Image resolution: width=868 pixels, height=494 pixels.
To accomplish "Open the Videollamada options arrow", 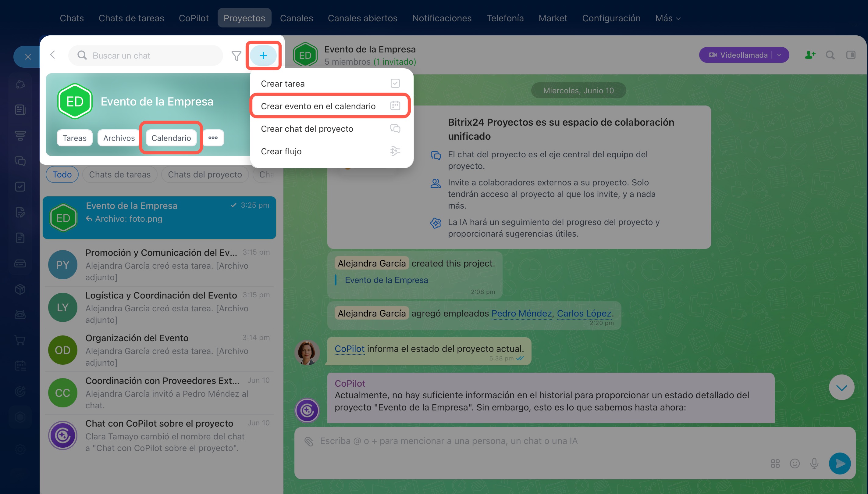I will pyautogui.click(x=779, y=55).
